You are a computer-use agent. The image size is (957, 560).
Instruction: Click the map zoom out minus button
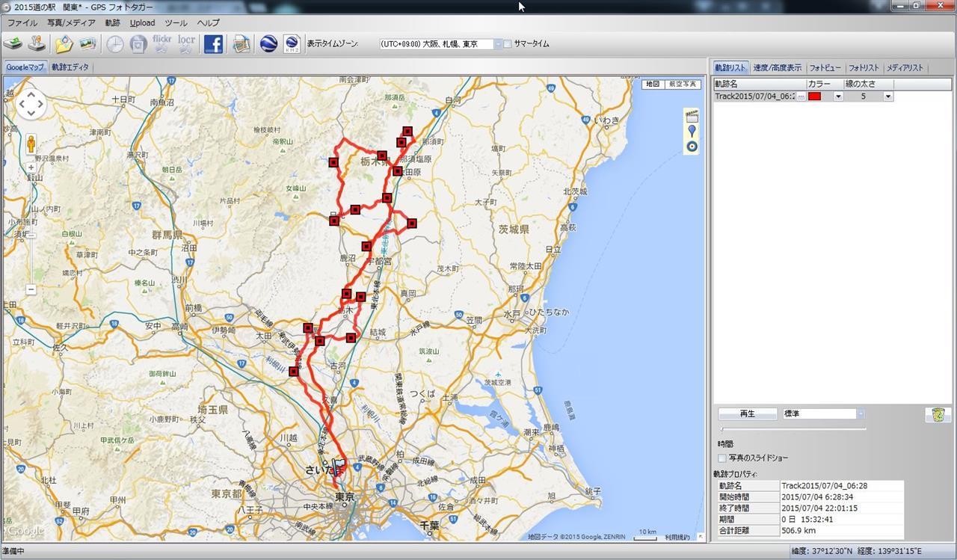click(31, 289)
